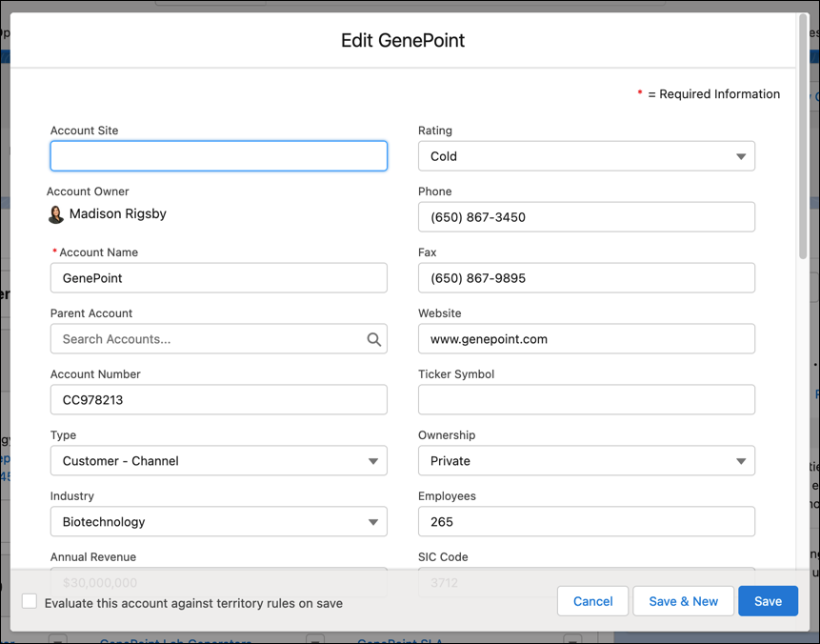Click the blue Save button
Viewport: 820px width, 644px height.
click(768, 601)
